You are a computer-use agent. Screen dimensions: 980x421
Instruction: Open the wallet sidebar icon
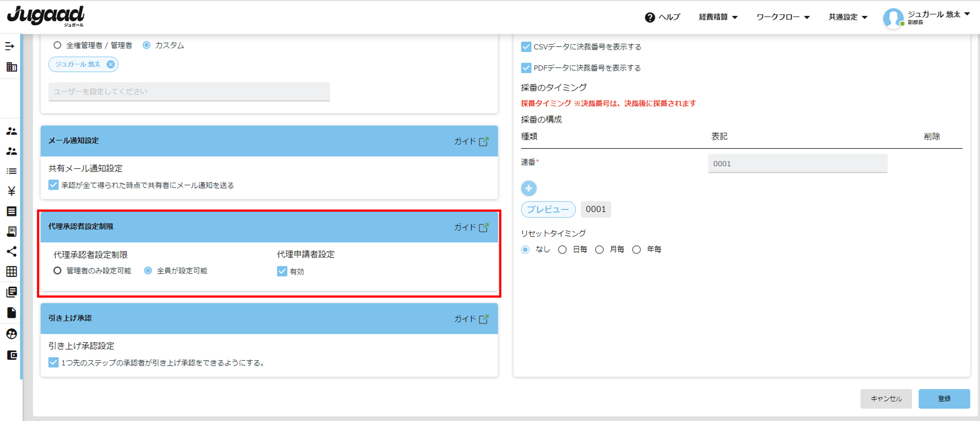coord(12,355)
